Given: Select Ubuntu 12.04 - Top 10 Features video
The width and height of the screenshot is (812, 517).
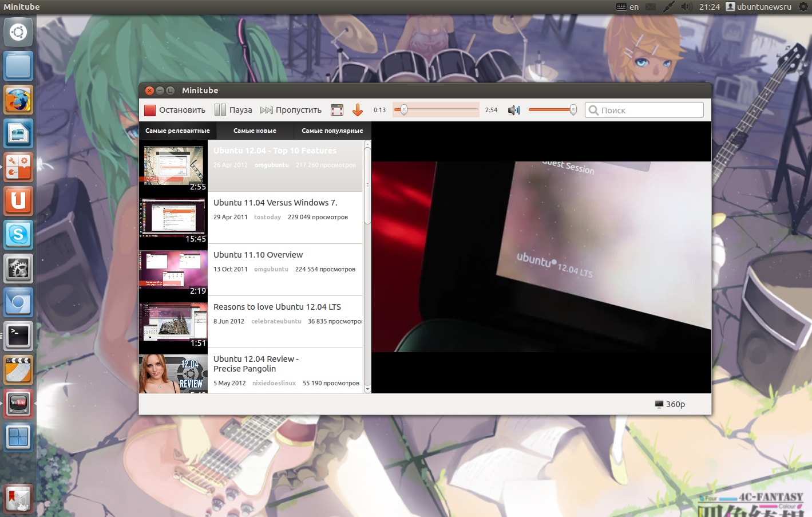Looking at the screenshot, I should (x=251, y=165).
